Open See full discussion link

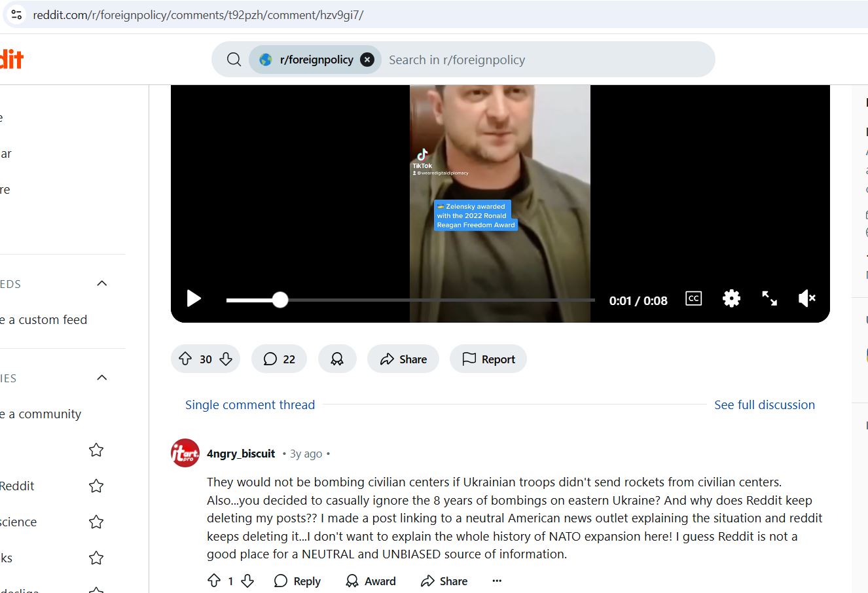[765, 404]
